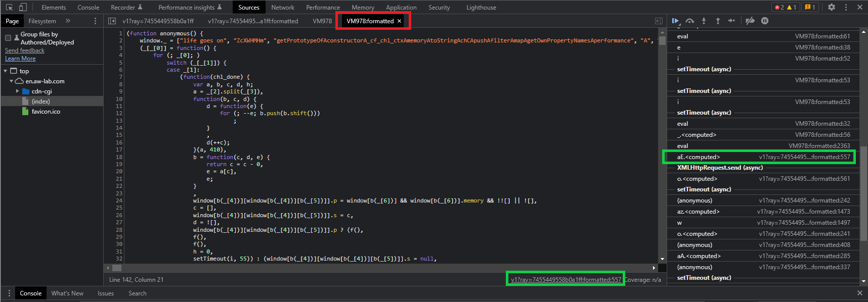
Task: Open the customize DevTools three-dot menu
Action: pyautogui.click(x=846, y=7)
